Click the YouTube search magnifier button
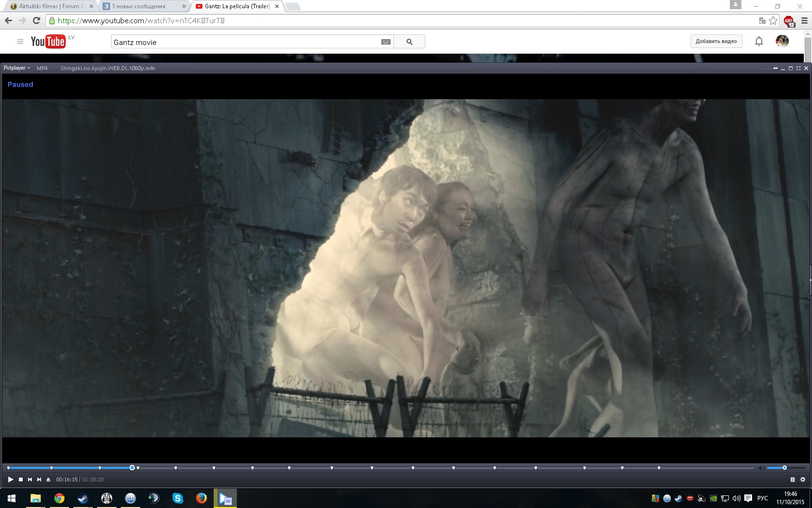The width and height of the screenshot is (812, 508). (x=409, y=42)
